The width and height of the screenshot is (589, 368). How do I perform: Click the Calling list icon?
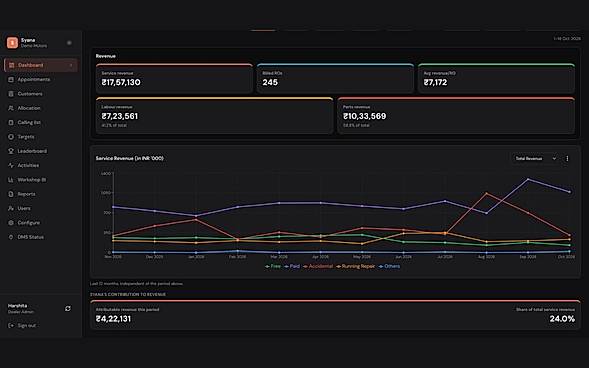click(x=11, y=122)
